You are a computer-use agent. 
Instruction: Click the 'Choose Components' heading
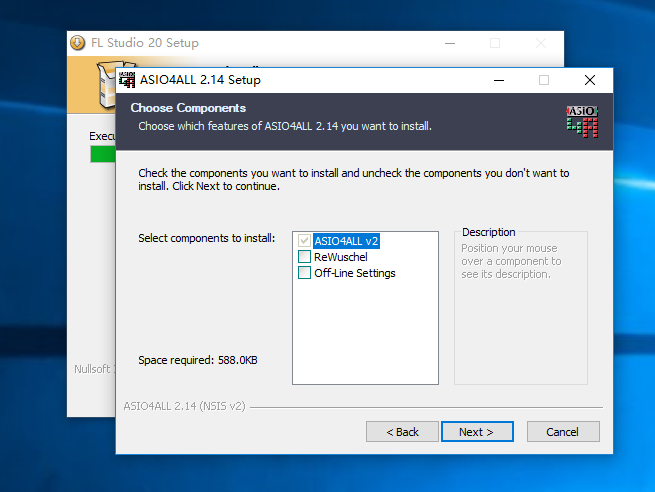coord(188,108)
